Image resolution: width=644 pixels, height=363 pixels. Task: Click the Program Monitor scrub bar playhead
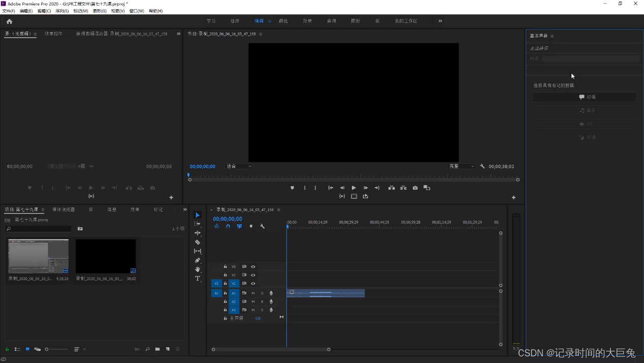[188, 175]
